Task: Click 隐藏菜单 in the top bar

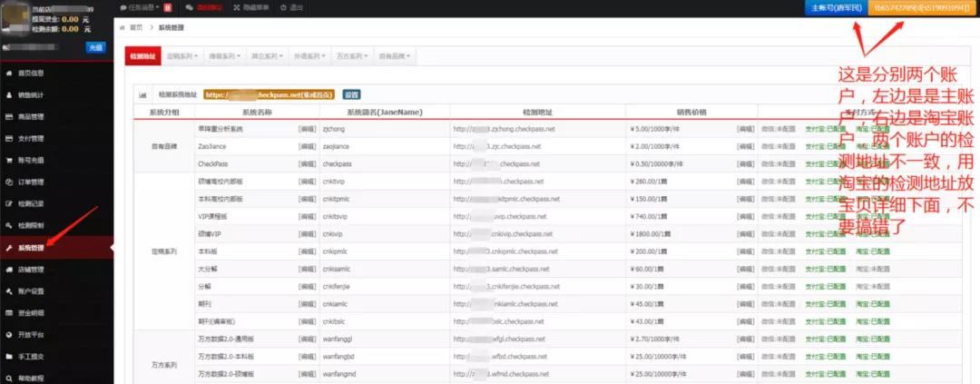Action: coord(250,8)
